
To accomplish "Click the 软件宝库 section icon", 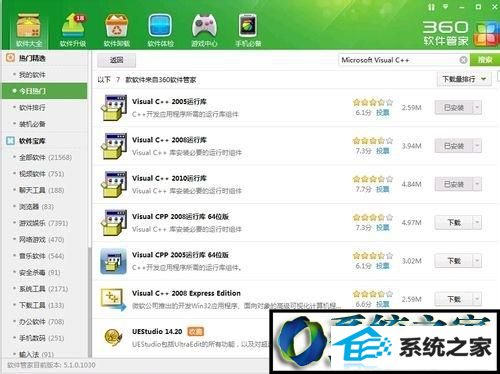I will [x=10, y=141].
